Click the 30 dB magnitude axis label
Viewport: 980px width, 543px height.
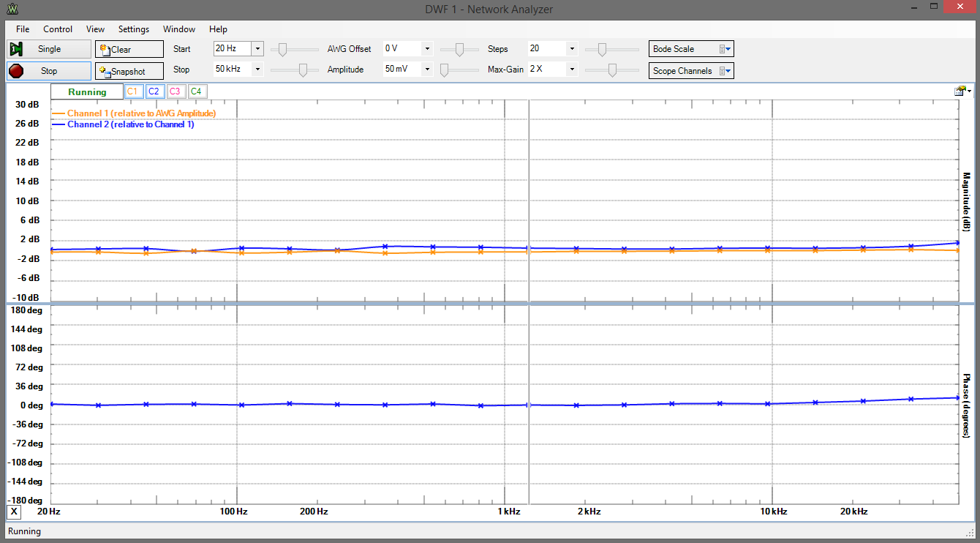[27, 104]
